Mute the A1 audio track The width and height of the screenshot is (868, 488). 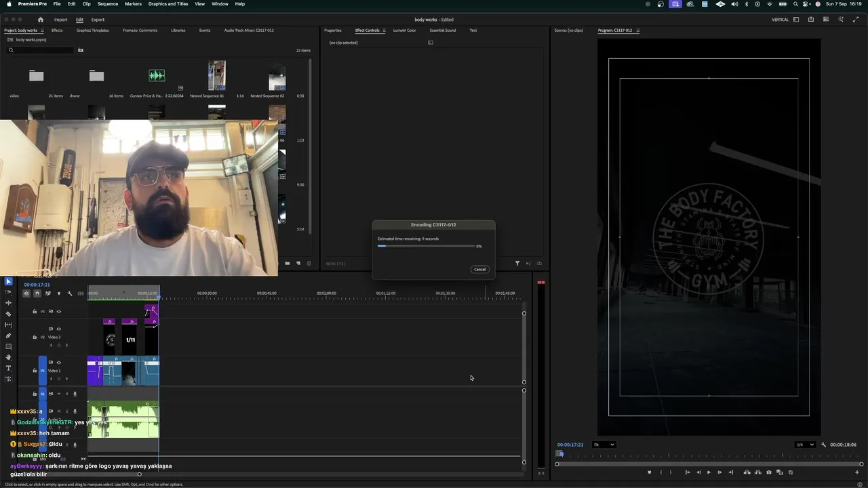[58, 394]
